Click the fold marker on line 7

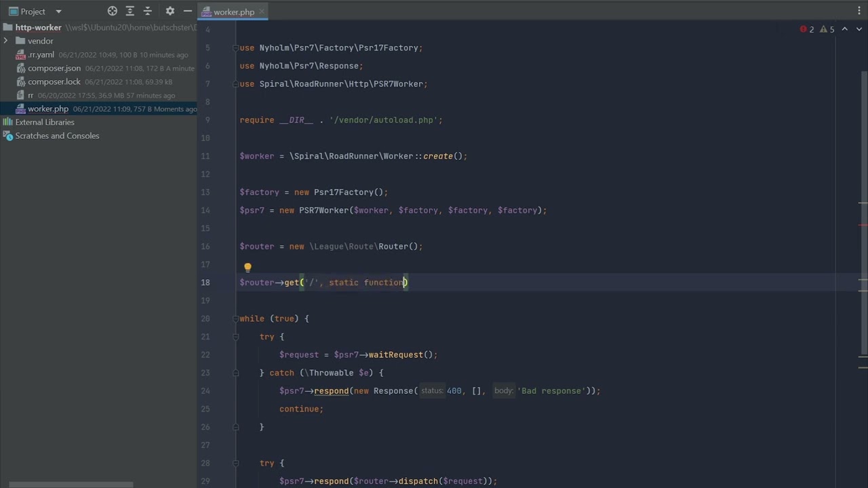click(235, 84)
